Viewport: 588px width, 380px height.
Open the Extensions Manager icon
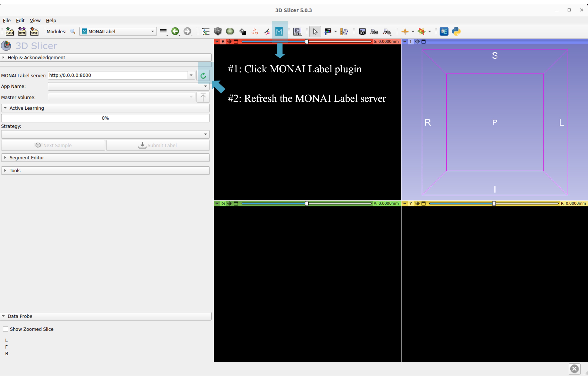click(x=444, y=32)
